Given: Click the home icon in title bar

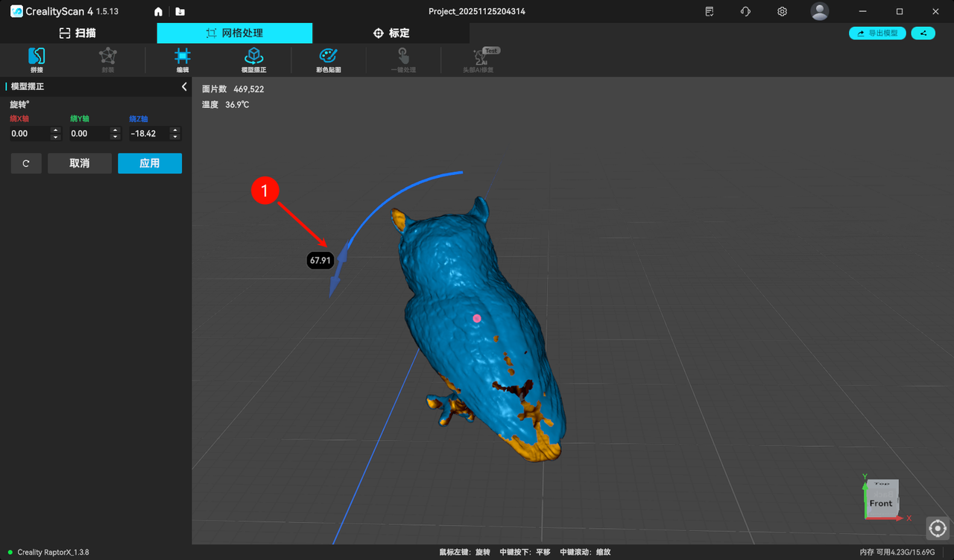Looking at the screenshot, I should point(158,12).
